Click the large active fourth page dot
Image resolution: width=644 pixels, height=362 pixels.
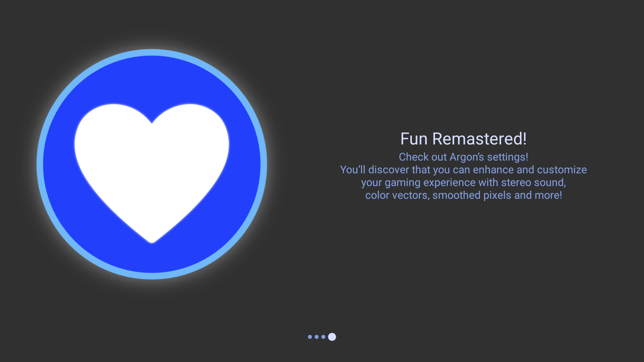click(332, 337)
